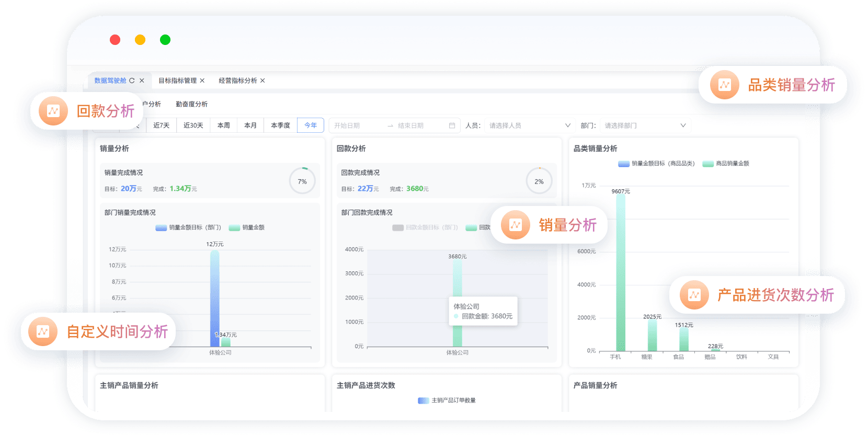Click the 产品进货次数分析 callout chart icon
868x436 pixels.
[x=694, y=295]
